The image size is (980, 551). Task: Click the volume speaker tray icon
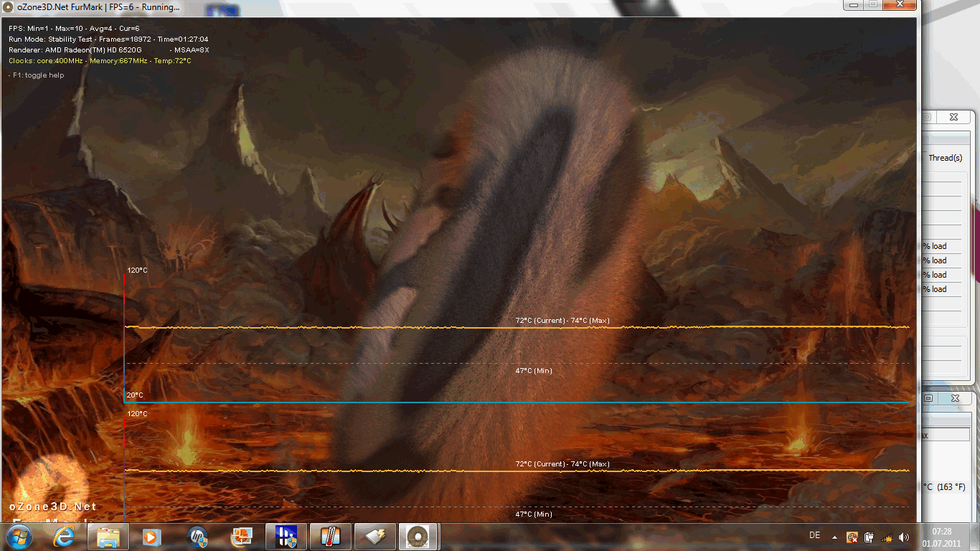pyautogui.click(x=903, y=537)
